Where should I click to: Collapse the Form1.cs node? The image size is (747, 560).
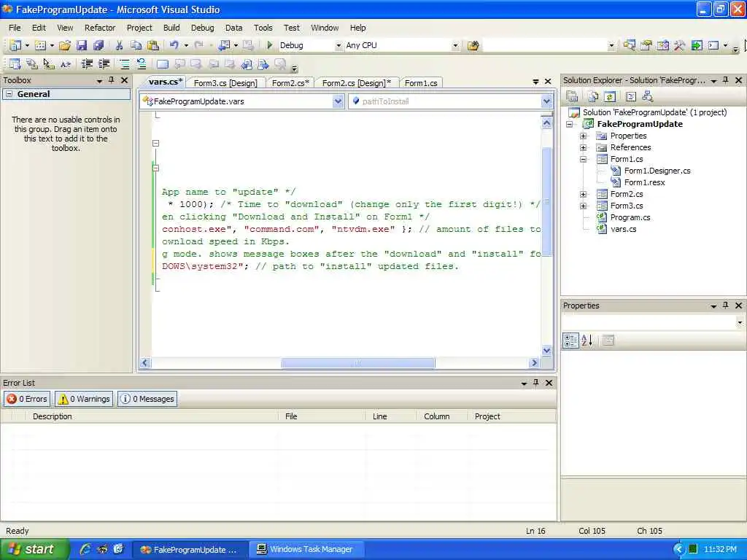pyautogui.click(x=583, y=159)
